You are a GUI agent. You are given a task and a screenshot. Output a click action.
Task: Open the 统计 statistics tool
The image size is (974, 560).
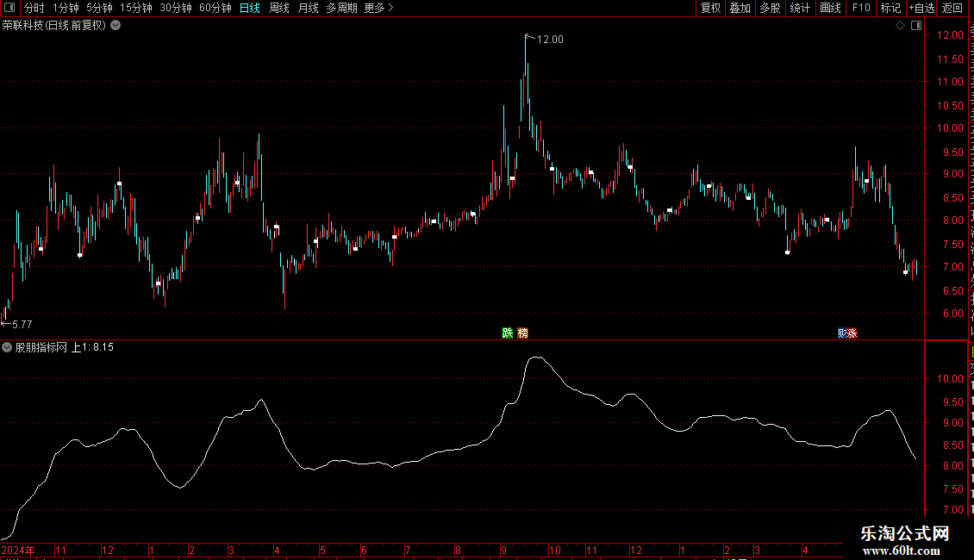click(x=800, y=8)
